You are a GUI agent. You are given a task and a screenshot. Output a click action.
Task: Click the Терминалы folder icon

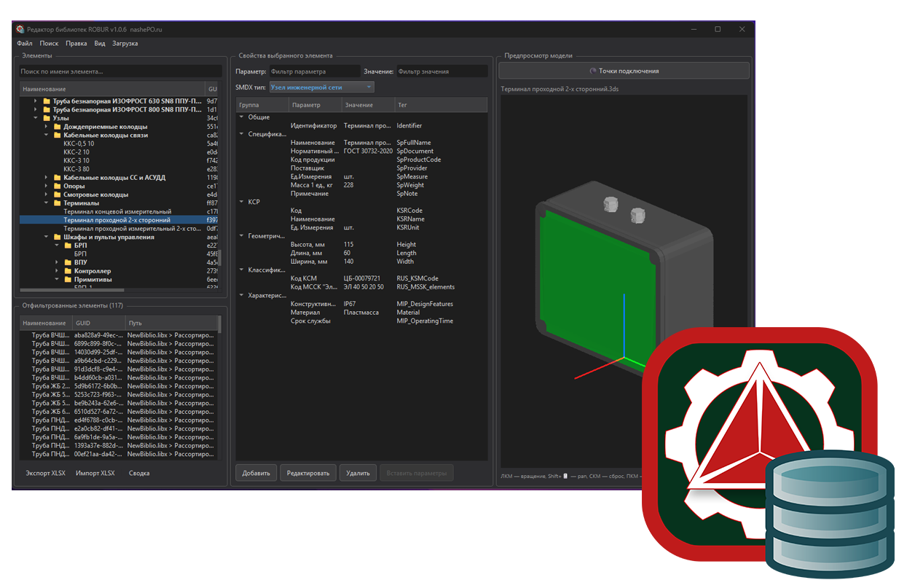(57, 203)
